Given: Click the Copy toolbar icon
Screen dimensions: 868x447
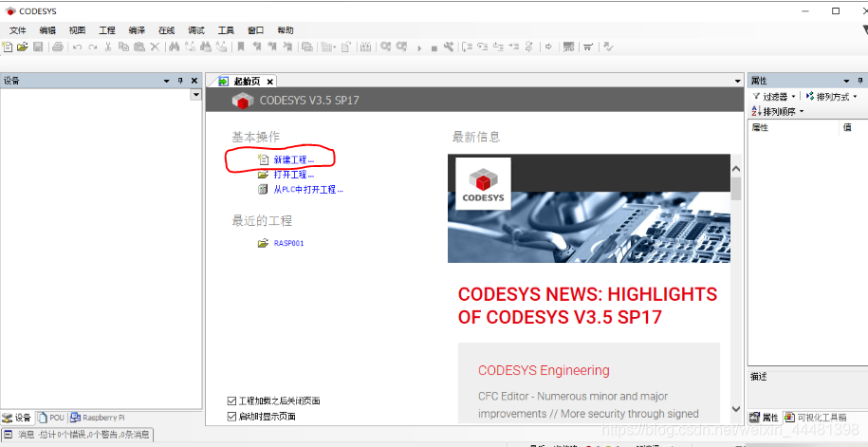Looking at the screenshot, I should pyautogui.click(x=123, y=47).
